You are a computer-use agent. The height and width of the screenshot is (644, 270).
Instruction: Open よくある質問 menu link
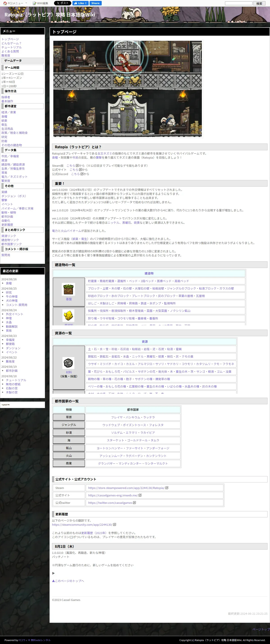(x=10, y=51)
